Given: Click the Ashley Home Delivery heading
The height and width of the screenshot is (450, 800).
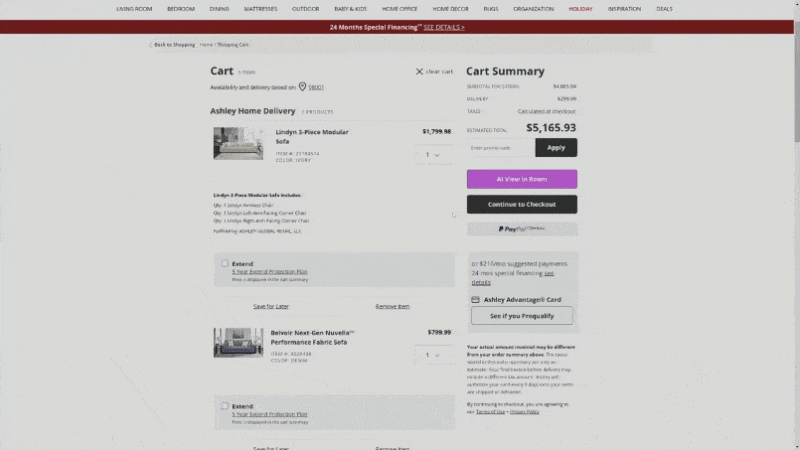Looking at the screenshot, I should [x=253, y=111].
